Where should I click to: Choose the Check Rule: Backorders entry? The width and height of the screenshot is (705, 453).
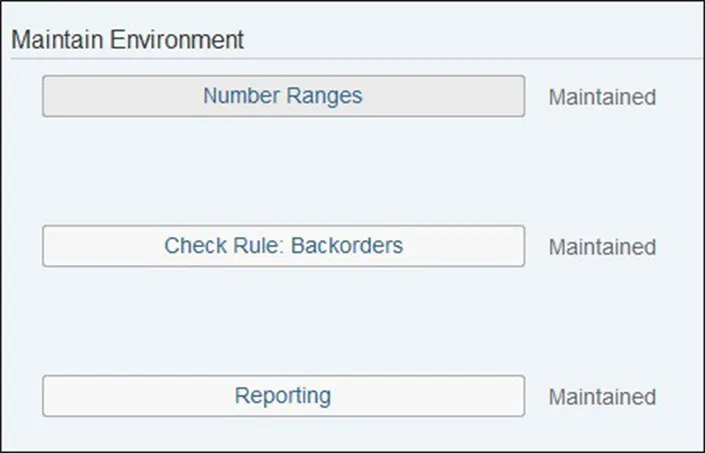point(283,246)
